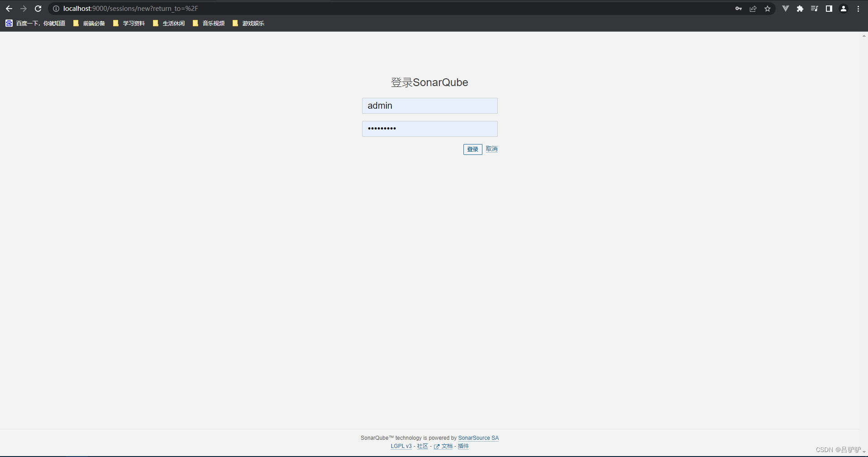Click the scrollbar down arrow
868x457 pixels.
click(864, 452)
